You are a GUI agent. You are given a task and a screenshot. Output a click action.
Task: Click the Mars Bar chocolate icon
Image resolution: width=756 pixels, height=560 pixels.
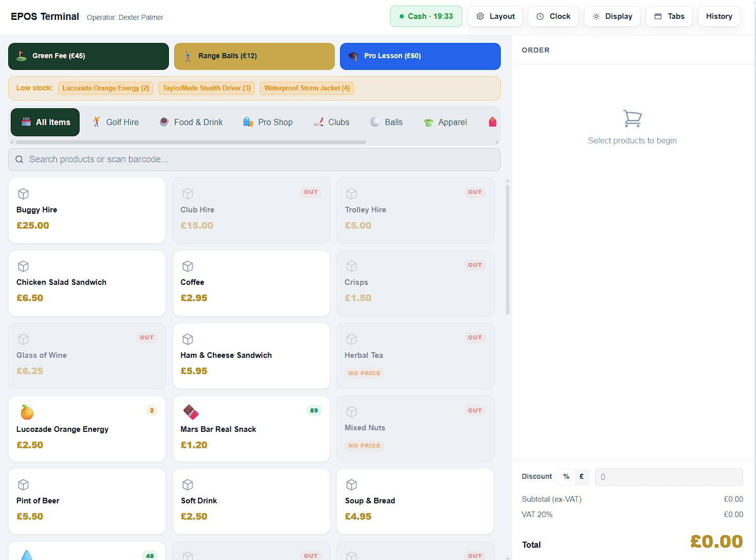point(191,411)
